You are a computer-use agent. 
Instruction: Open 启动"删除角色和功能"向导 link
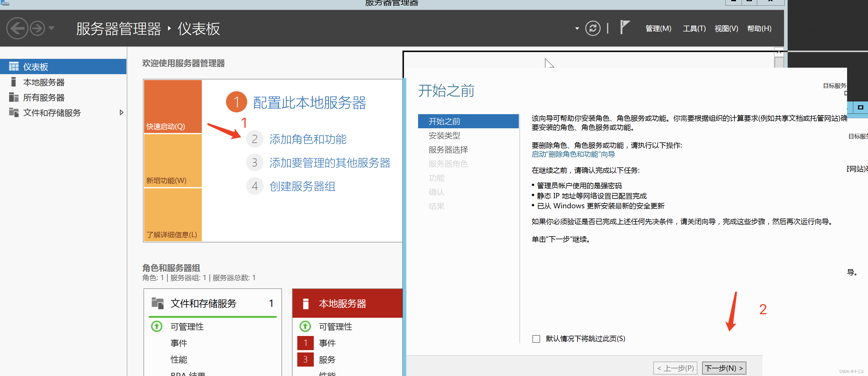(x=573, y=154)
